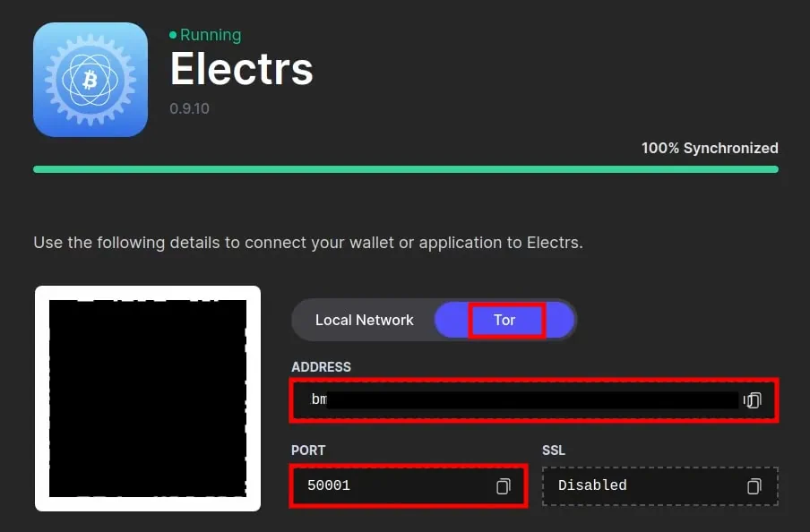Copy the Tor address to clipboard
Viewport: 810px width, 532px height.
click(753, 400)
